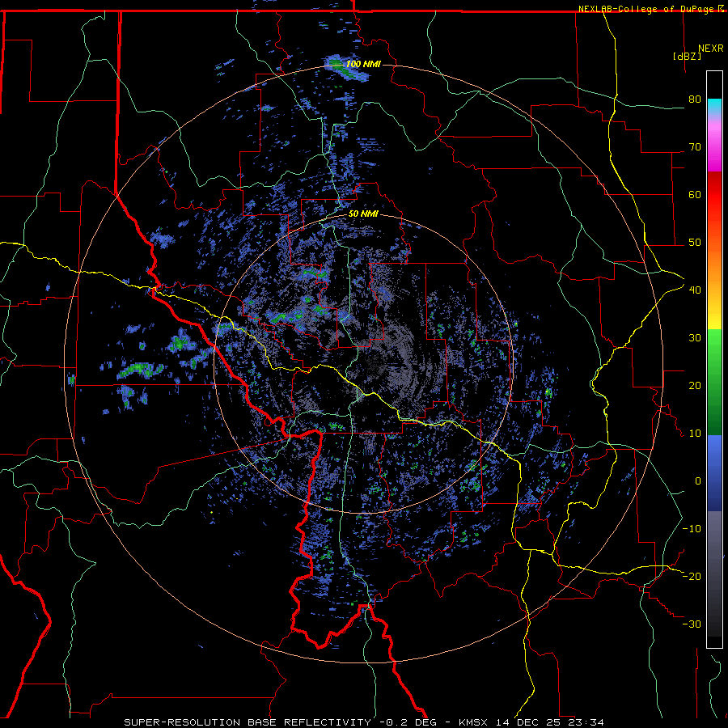Click the SUPER-RESOLUTION BASE REFLECTIVITY caption
Viewport: 728px width, 728px height.
click(x=247, y=722)
